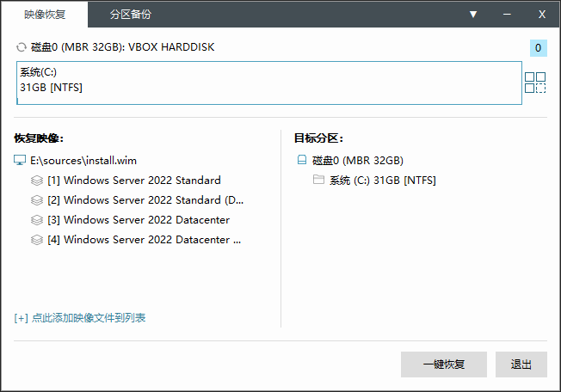Select E:\sources\install.wim tree node
Viewport: 561px width, 392px height.
point(83,161)
